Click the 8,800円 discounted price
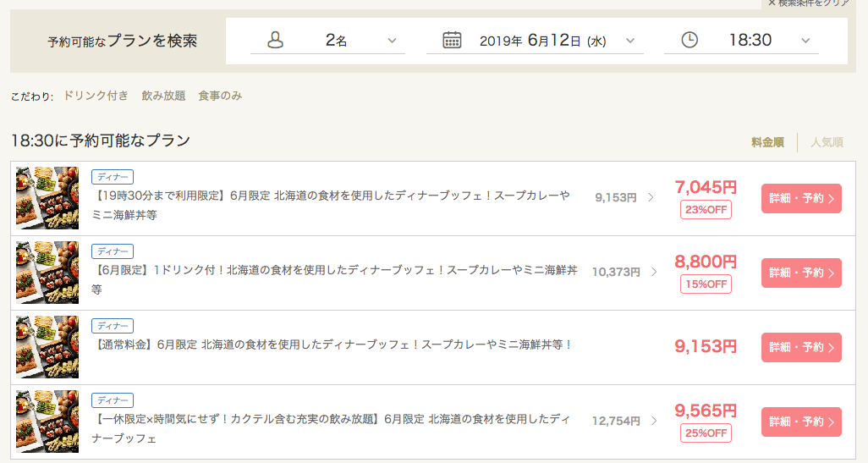 [706, 262]
